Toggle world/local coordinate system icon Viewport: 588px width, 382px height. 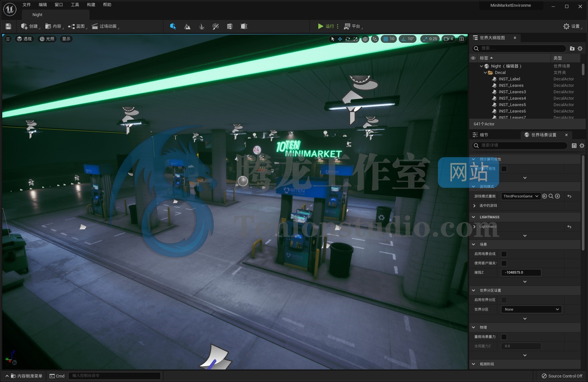[365, 39]
